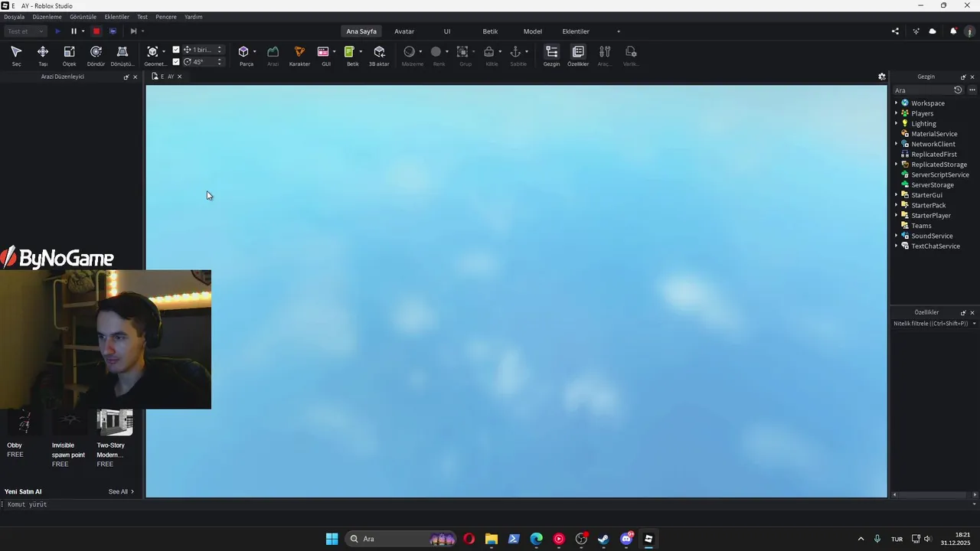Select the Dönüştür transform tool
This screenshot has height=551, width=980.
(x=122, y=55)
